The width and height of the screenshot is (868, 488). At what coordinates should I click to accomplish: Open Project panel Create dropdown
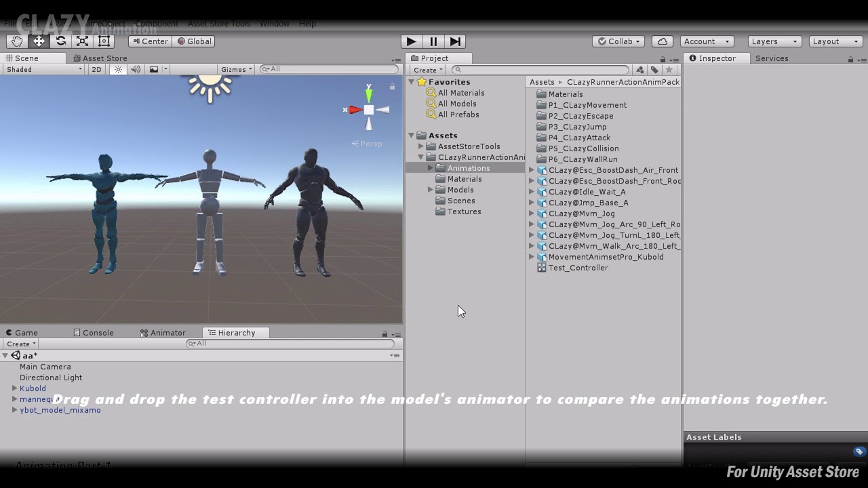pos(428,70)
